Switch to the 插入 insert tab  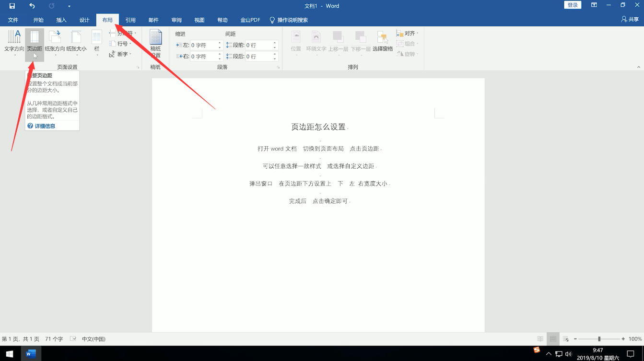click(x=61, y=20)
